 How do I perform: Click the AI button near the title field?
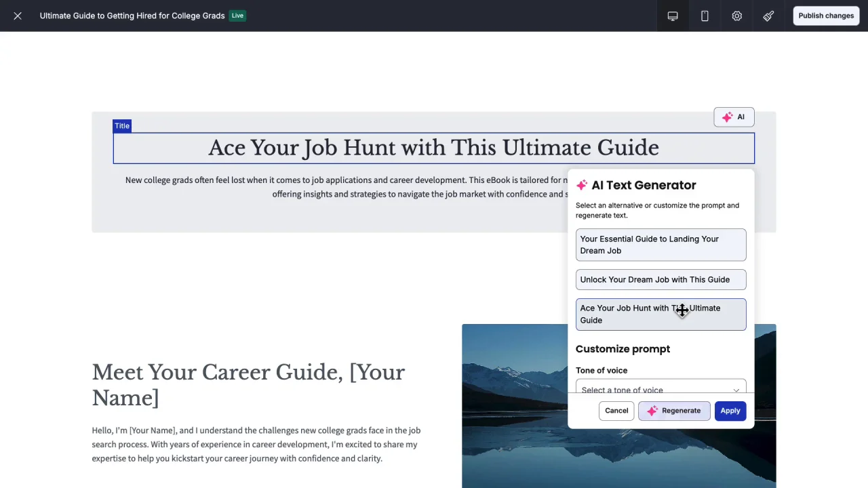[x=734, y=117]
